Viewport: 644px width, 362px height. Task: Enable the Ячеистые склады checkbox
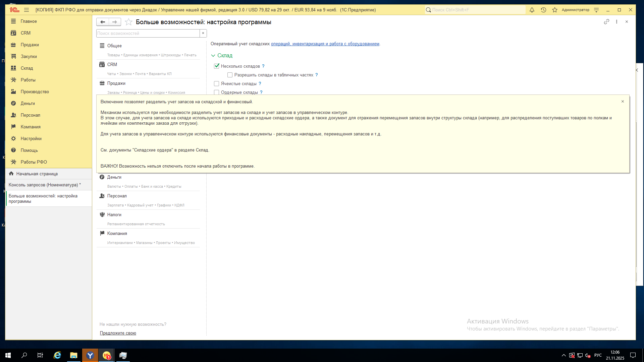tap(217, 84)
